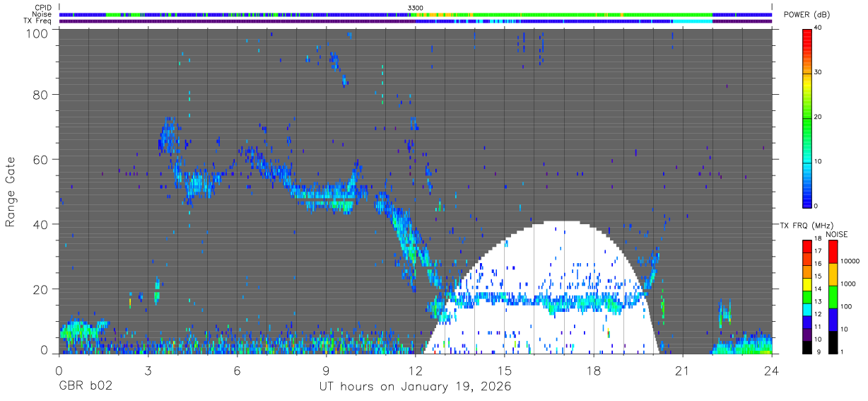Image resolution: width=868 pixels, height=401 pixels.
Task: Click the y-axis tick label 80
Action: click(41, 94)
